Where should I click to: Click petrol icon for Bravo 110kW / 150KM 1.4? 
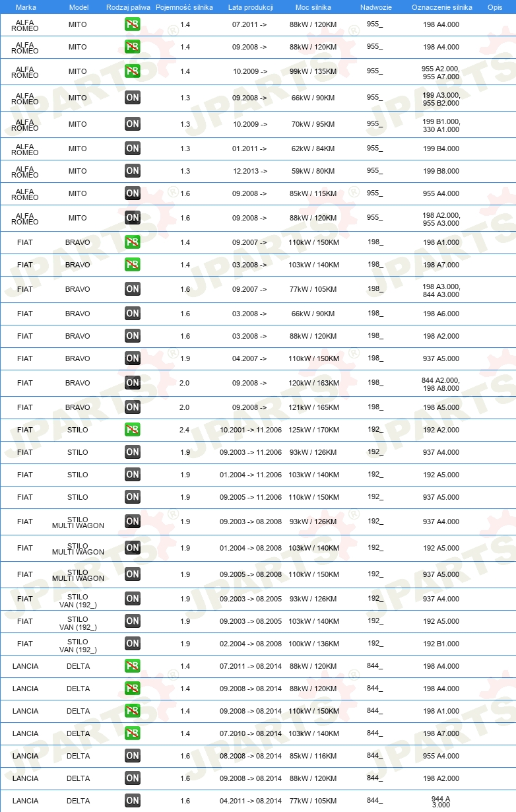click(x=133, y=242)
